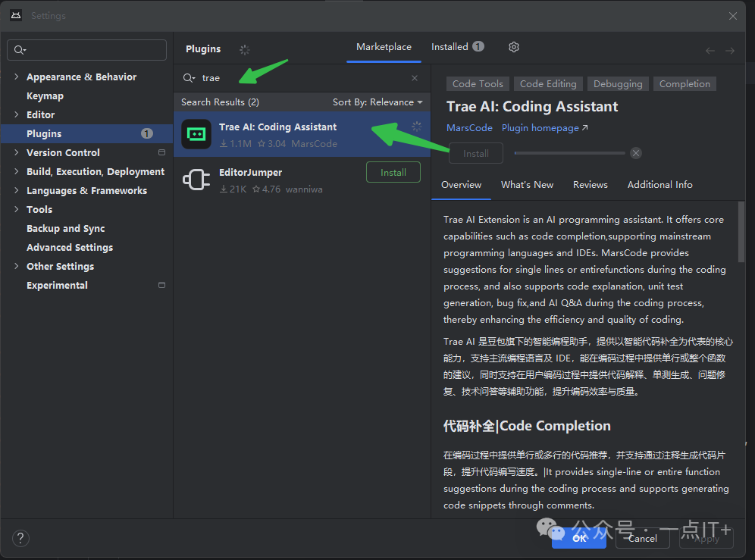This screenshot has height=560, width=755.
Task: Click the search magnifier in the plugin search
Action: tap(189, 78)
